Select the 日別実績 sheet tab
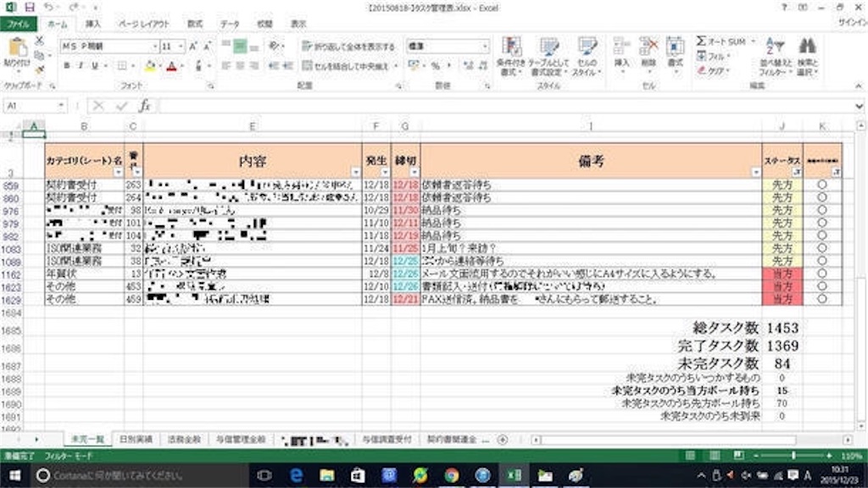 [136, 440]
